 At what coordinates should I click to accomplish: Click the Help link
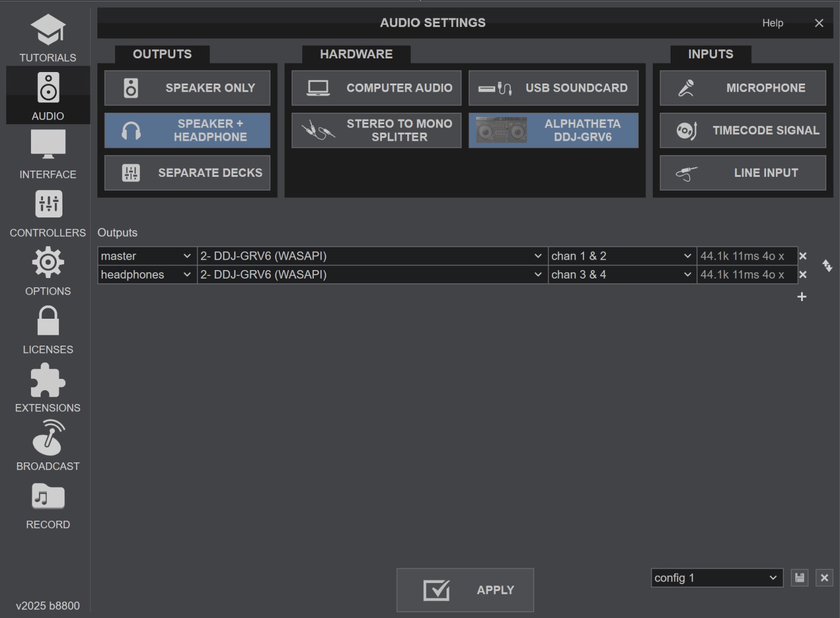[x=772, y=23]
